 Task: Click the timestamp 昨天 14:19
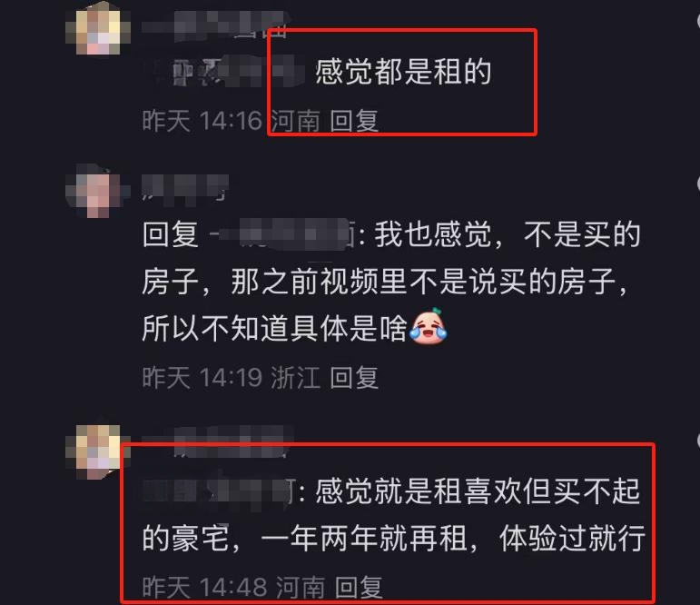[x=202, y=377]
